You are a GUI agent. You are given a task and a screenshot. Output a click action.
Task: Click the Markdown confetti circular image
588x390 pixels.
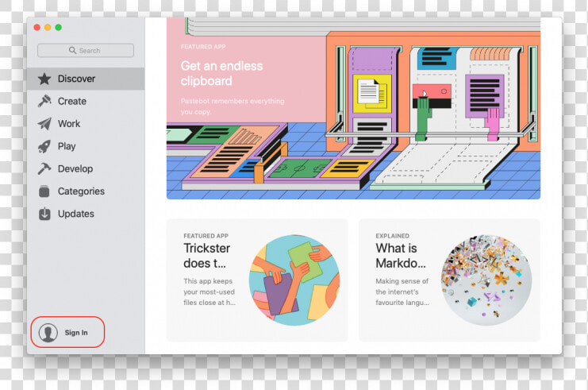click(486, 280)
